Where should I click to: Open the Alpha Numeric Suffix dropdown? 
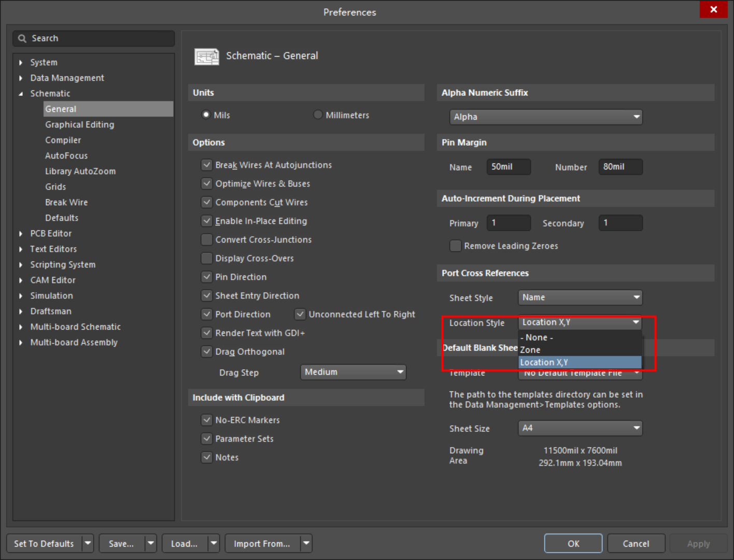[545, 117]
